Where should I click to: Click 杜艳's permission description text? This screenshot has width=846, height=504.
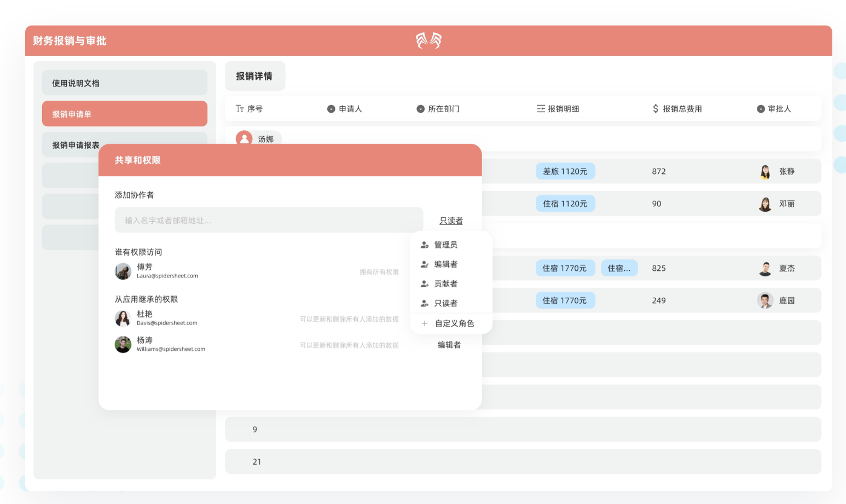point(349,319)
